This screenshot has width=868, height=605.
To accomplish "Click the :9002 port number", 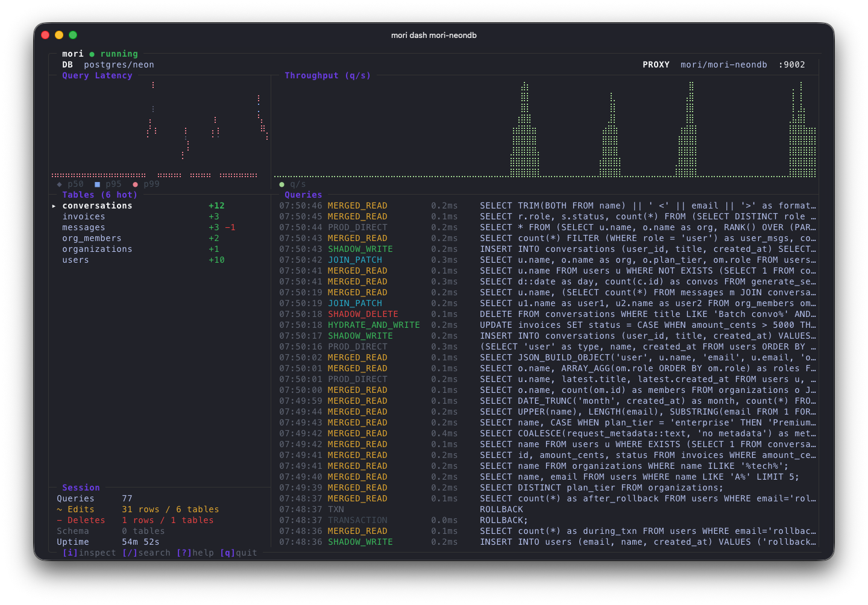I will pyautogui.click(x=791, y=65).
